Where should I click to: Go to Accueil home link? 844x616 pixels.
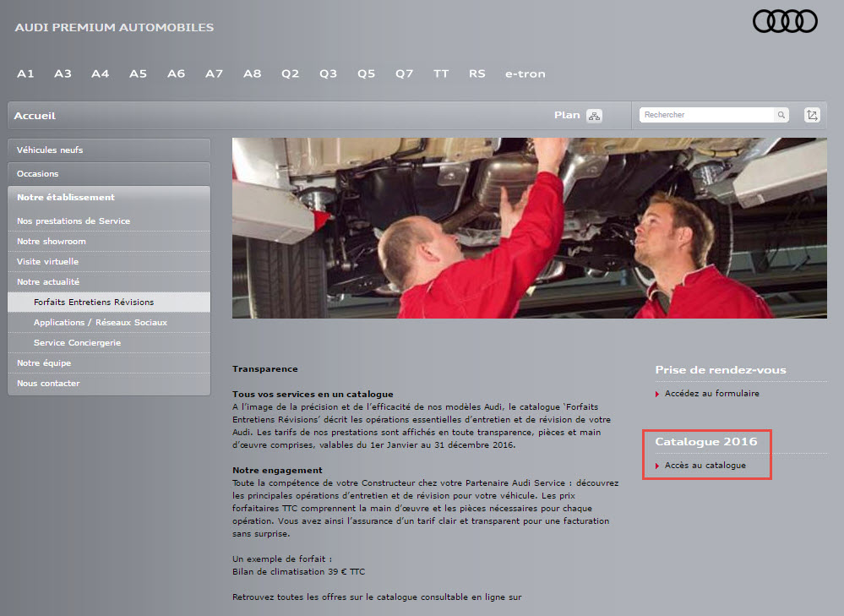pyautogui.click(x=35, y=116)
